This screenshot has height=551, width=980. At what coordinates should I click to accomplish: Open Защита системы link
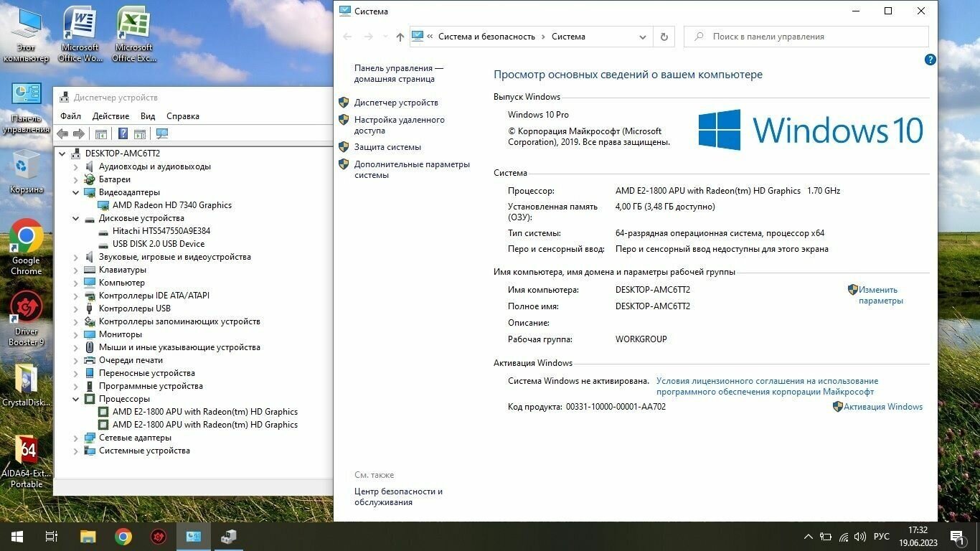[x=387, y=147]
